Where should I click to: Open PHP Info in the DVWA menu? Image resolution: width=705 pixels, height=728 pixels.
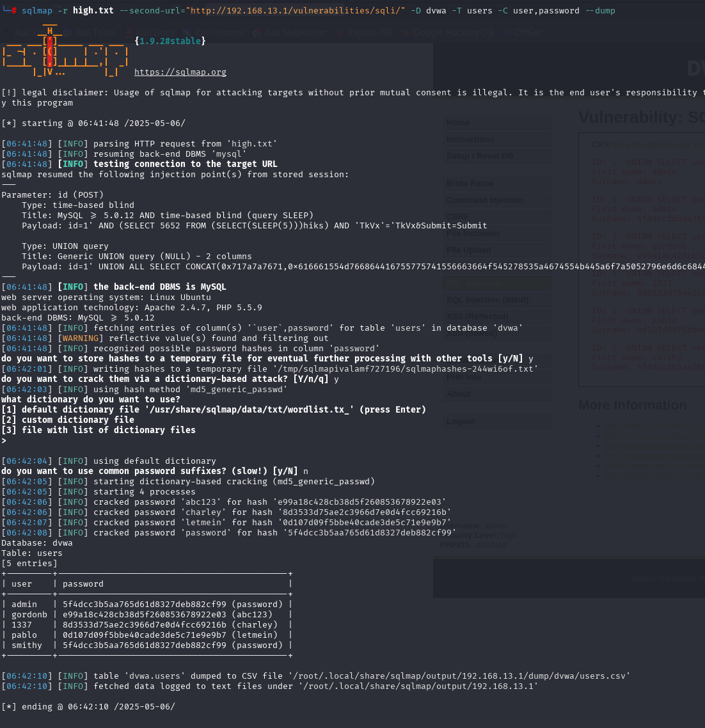tap(497, 377)
